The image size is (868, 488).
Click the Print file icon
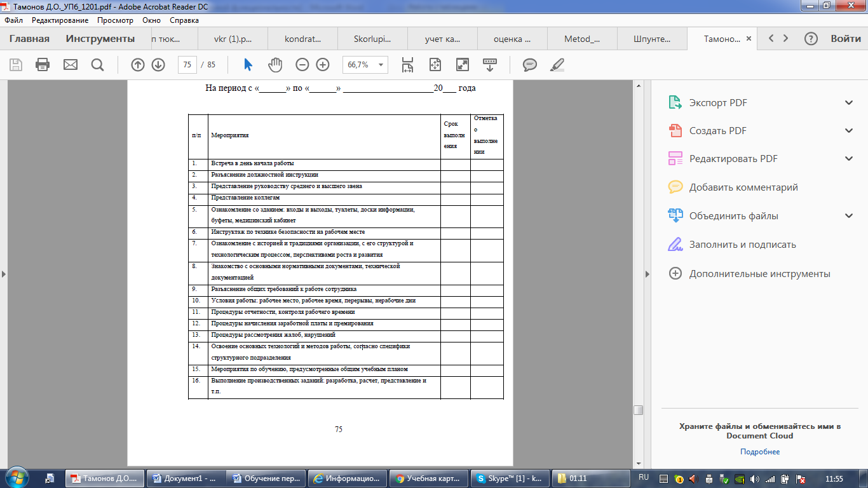pyautogui.click(x=43, y=65)
